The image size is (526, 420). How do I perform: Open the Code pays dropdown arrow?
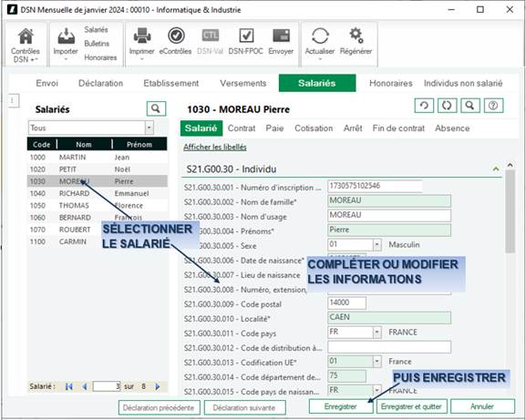coord(376,333)
